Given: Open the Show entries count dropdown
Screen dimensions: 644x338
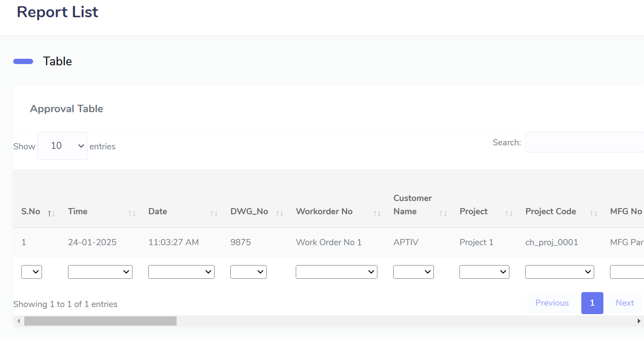Looking at the screenshot, I should 62,146.
